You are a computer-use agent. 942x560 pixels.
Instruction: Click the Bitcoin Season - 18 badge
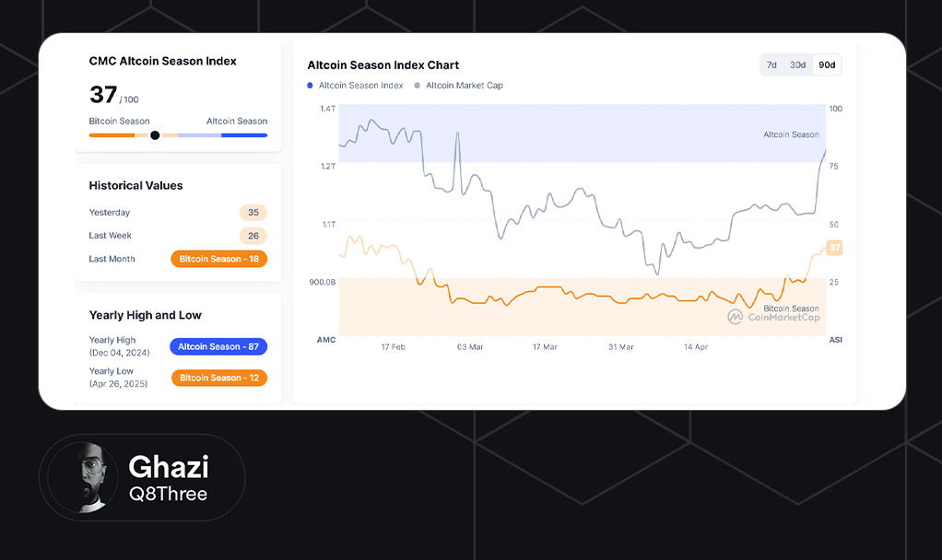point(218,259)
